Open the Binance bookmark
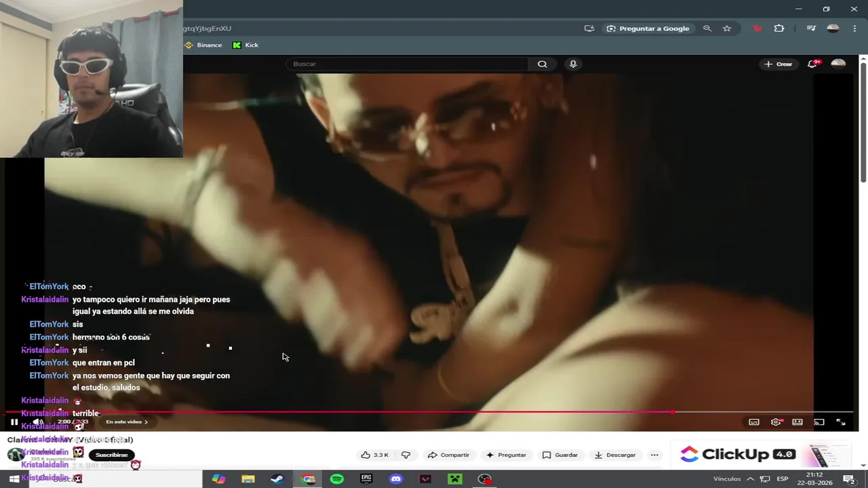This screenshot has width=868, height=488. (203, 45)
